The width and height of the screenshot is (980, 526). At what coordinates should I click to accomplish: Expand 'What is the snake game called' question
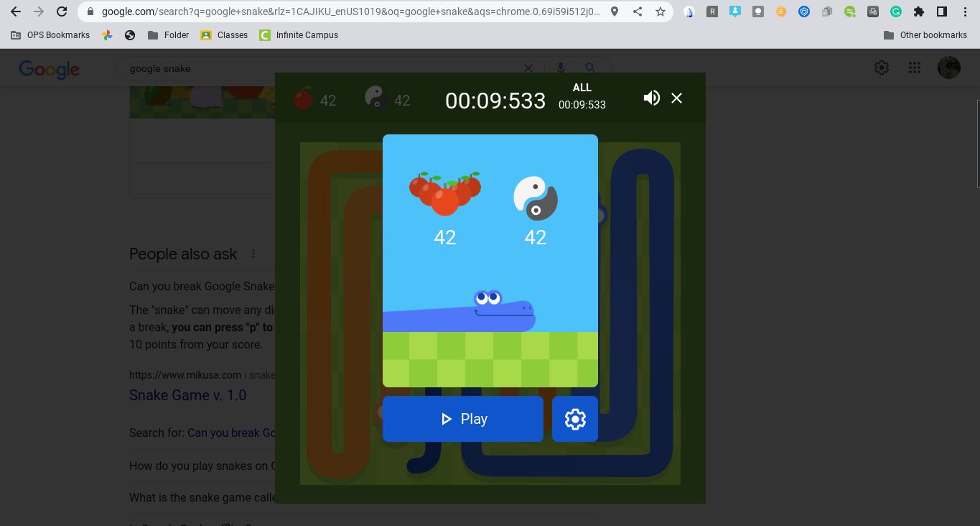(x=202, y=497)
